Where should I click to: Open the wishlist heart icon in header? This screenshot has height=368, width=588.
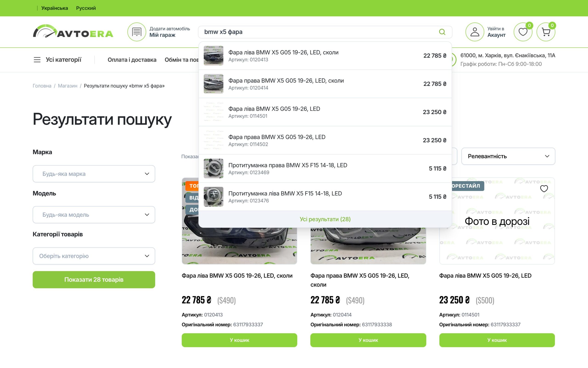(x=523, y=32)
